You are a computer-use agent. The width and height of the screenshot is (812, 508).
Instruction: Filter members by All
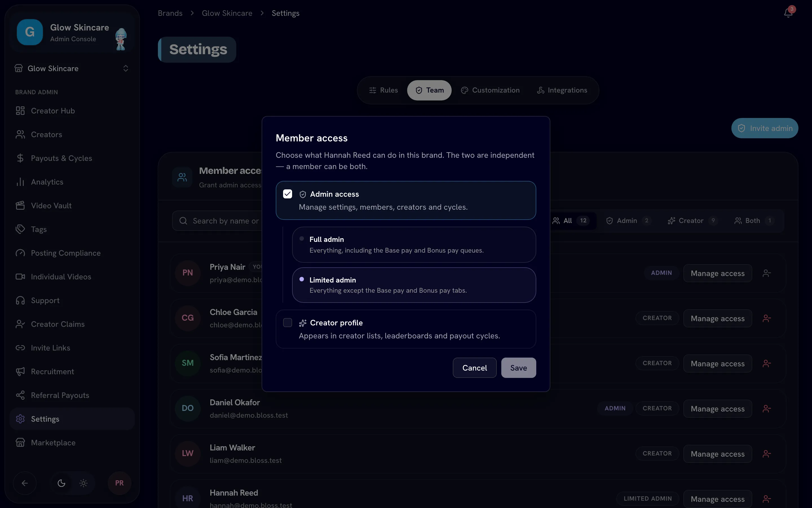571,221
